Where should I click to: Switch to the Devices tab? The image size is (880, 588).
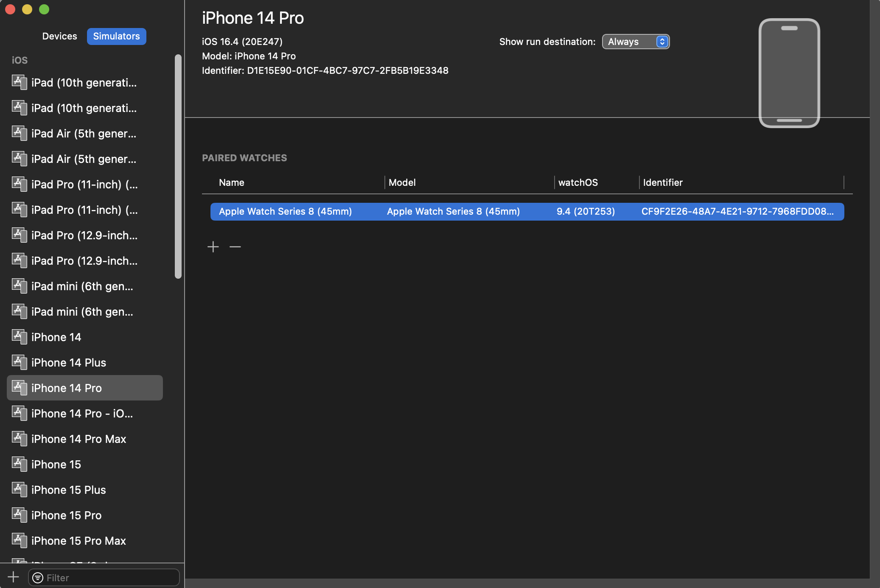pos(59,36)
